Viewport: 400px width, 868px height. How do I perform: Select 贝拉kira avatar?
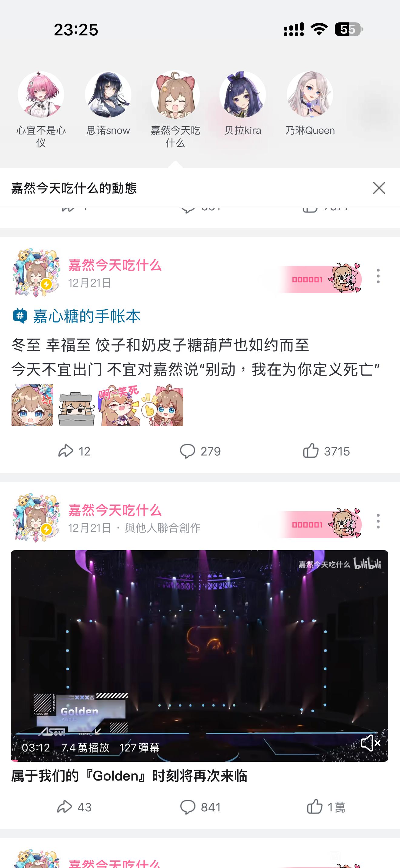pos(242,104)
